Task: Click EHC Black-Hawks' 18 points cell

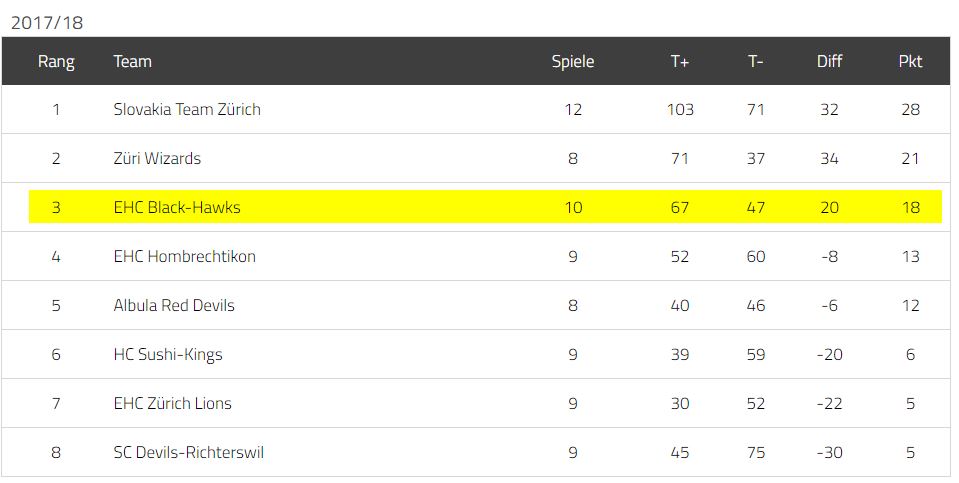Action: [911, 207]
